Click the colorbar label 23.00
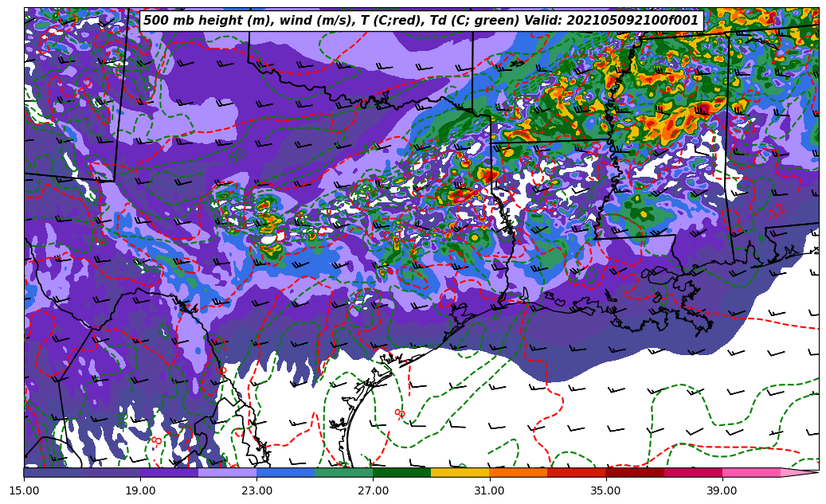Image resolution: width=826 pixels, height=504 pixels. point(257,490)
